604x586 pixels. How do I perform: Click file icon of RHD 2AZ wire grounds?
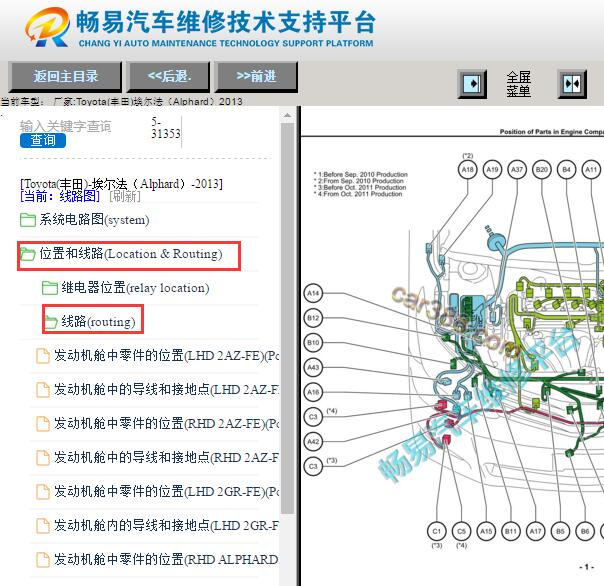click(43, 458)
